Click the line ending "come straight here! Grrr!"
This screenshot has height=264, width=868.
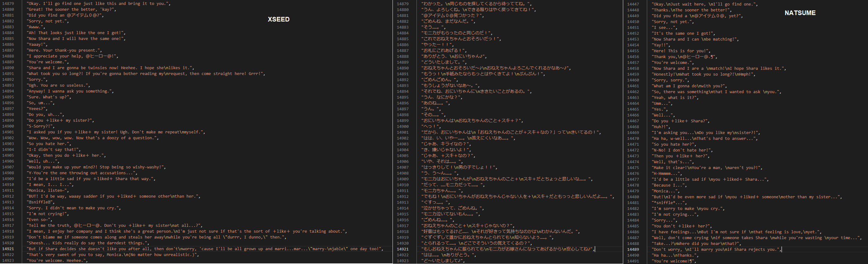(146, 74)
